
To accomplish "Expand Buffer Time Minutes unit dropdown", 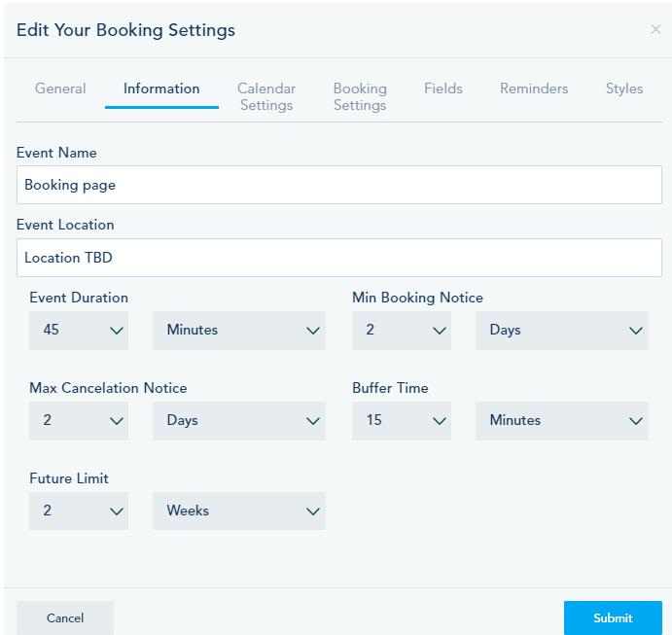I will (562, 421).
